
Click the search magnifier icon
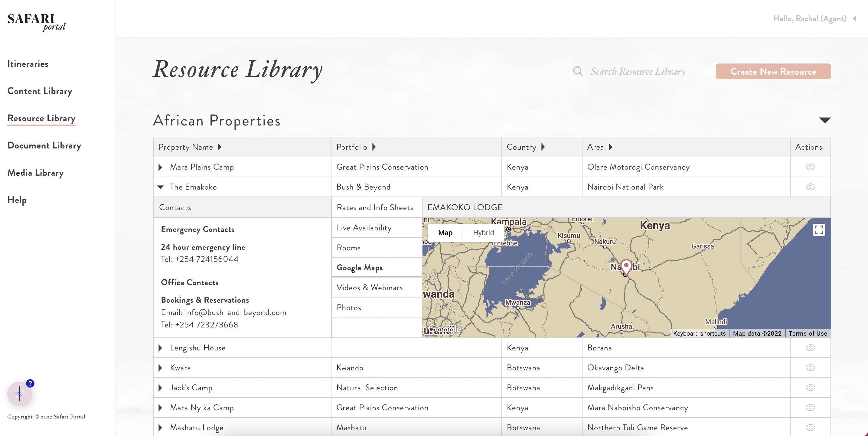tap(578, 71)
